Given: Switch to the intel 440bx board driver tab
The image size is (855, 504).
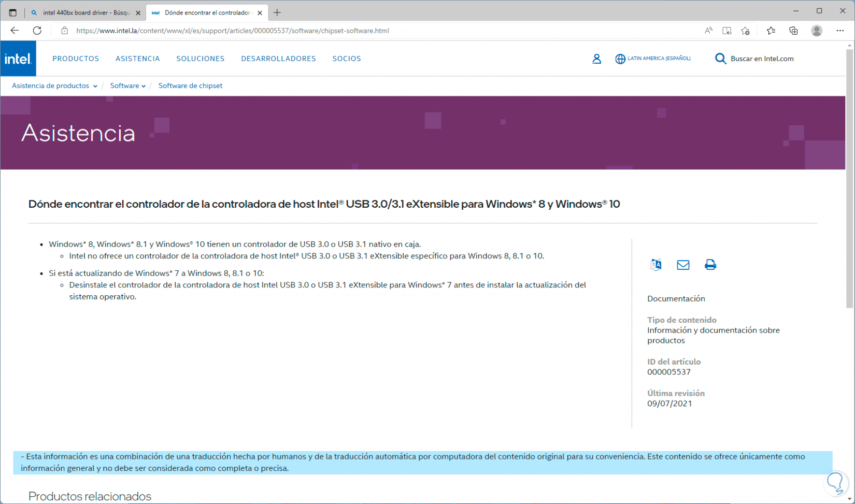Looking at the screenshot, I should (85, 12).
